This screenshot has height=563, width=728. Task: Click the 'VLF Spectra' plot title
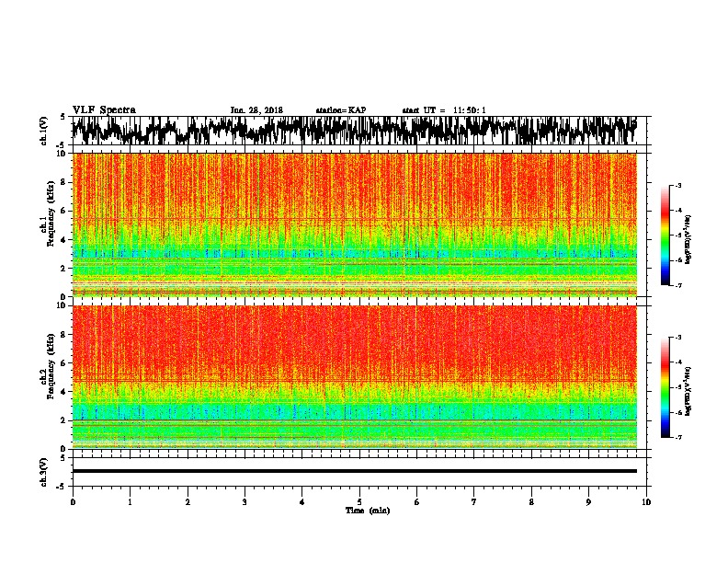[104, 110]
